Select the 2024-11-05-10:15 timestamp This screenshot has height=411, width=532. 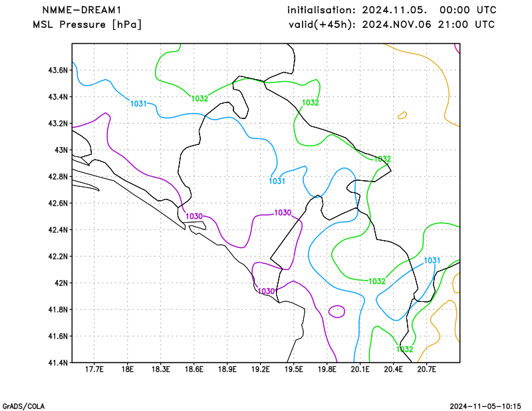pos(485,406)
